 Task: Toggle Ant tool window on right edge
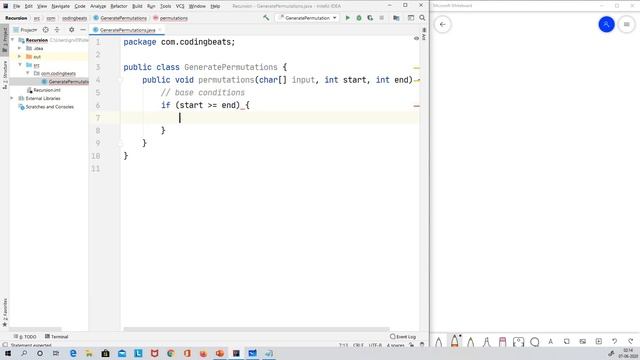tap(424, 34)
